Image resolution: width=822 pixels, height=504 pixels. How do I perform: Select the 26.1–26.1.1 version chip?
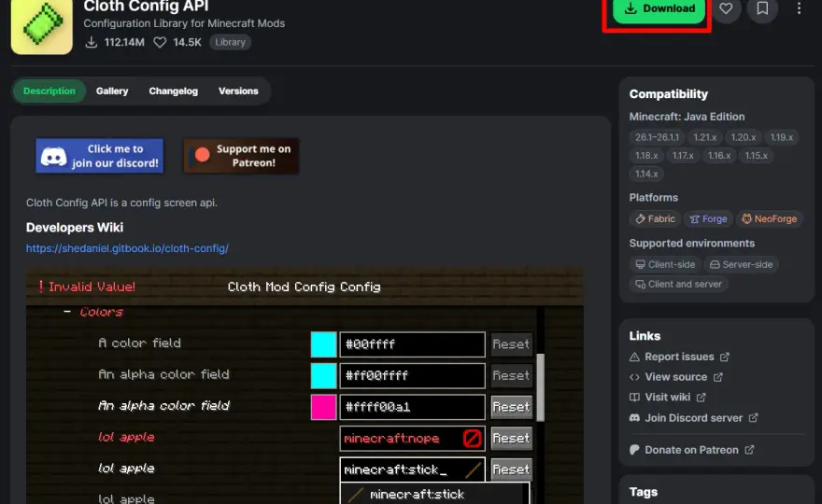(657, 137)
